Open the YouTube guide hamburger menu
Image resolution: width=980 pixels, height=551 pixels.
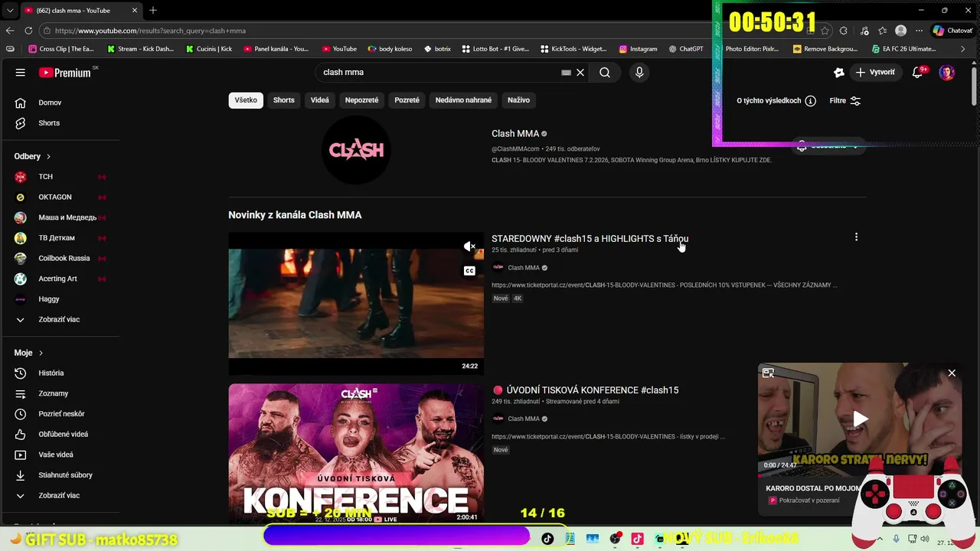pos(21,73)
